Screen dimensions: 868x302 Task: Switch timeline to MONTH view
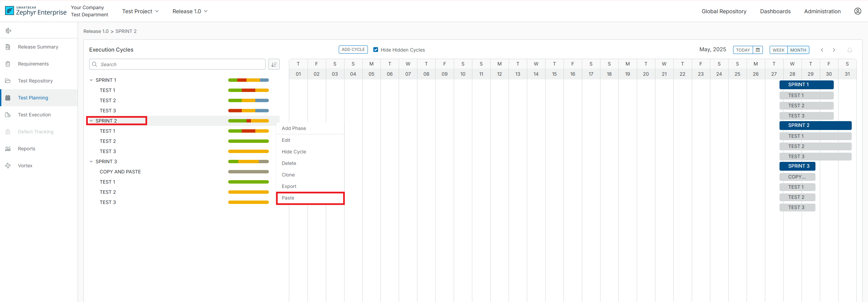[x=798, y=50]
